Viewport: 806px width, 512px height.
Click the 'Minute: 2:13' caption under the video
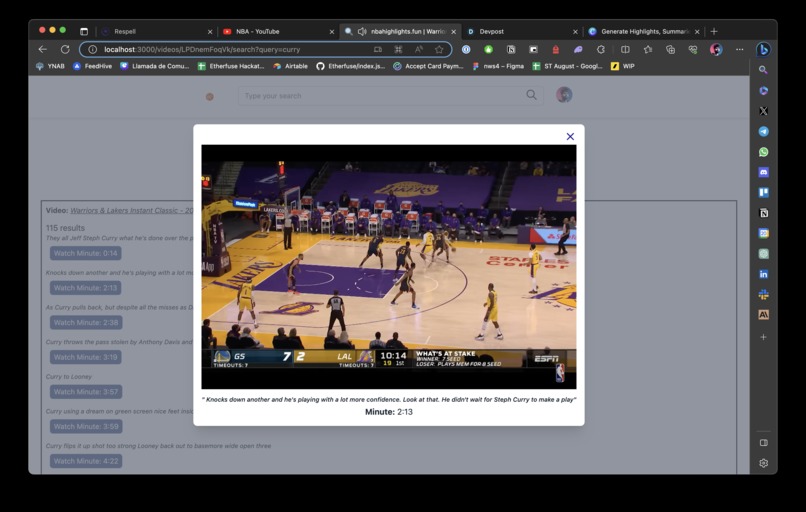[389, 412]
